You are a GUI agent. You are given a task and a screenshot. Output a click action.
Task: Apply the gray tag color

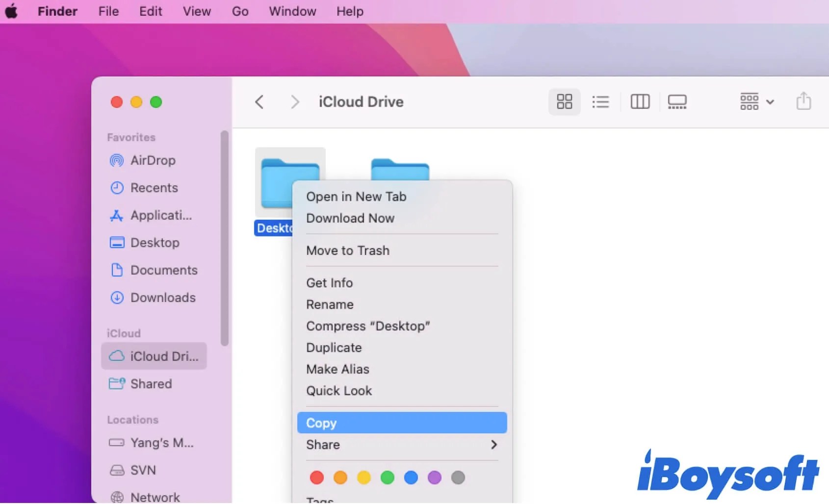pyautogui.click(x=458, y=478)
